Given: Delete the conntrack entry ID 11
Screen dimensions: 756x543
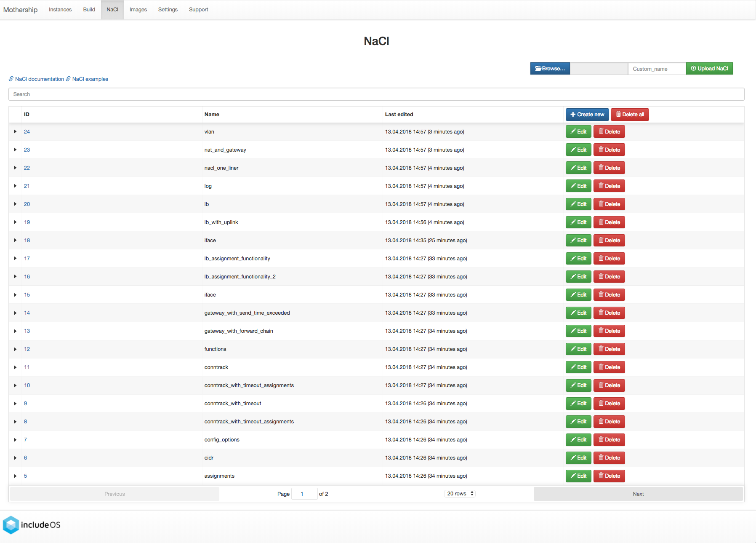Looking at the screenshot, I should pyautogui.click(x=609, y=367).
